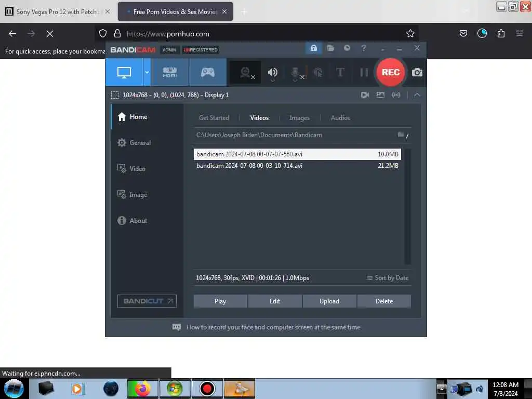The image size is (532, 399).
Task: Open Video settings in the sidebar
Action: pyautogui.click(x=147, y=169)
